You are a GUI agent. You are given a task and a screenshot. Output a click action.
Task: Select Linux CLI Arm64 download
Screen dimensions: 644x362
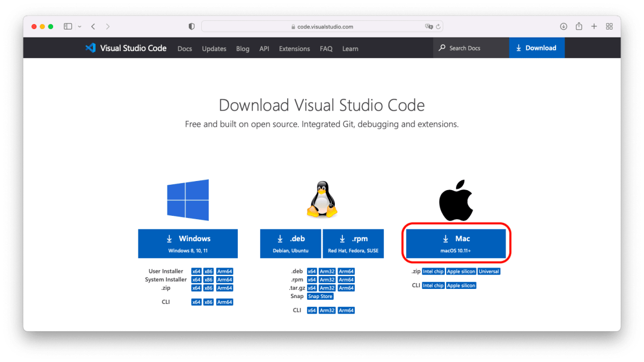point(346,310)
